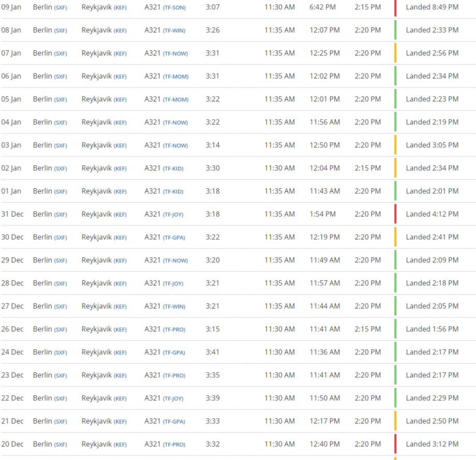Click the 3:41 flight time on 24 Dec
The width and height of the screenshot is (476, 460).
[x=213, y=352]
